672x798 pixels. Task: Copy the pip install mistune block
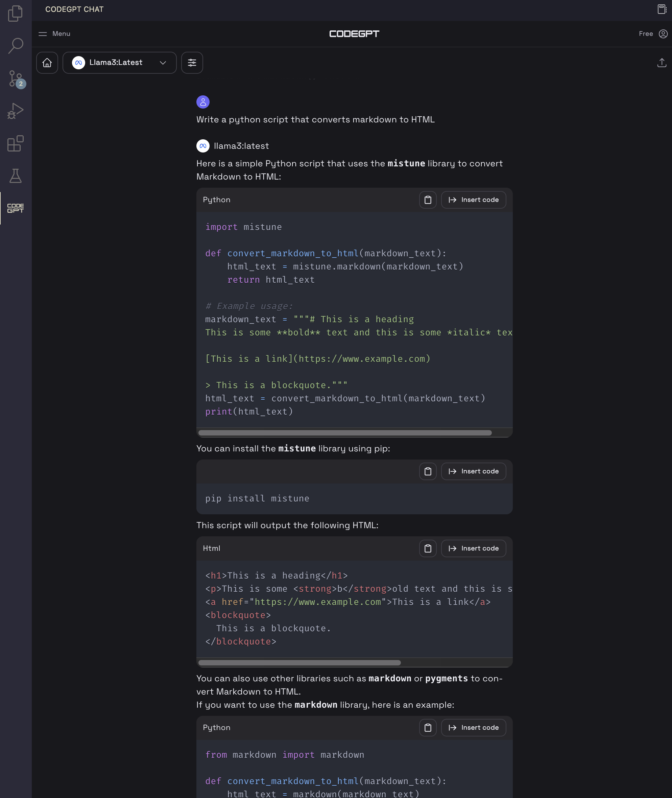[x=428, y=471]
